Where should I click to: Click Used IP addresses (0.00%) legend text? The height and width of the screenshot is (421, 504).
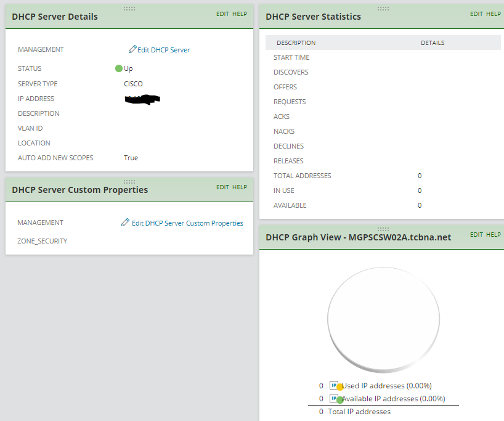coord(387,385)
